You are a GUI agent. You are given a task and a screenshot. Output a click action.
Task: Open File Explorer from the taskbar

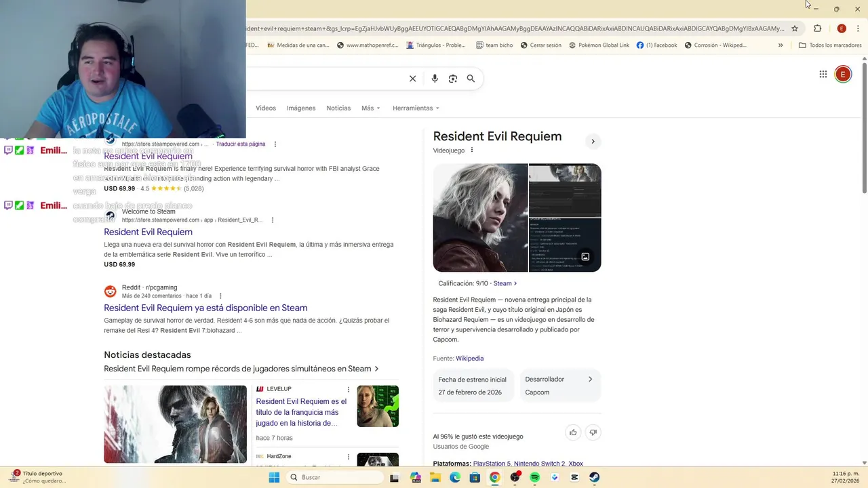click(435, 477)
